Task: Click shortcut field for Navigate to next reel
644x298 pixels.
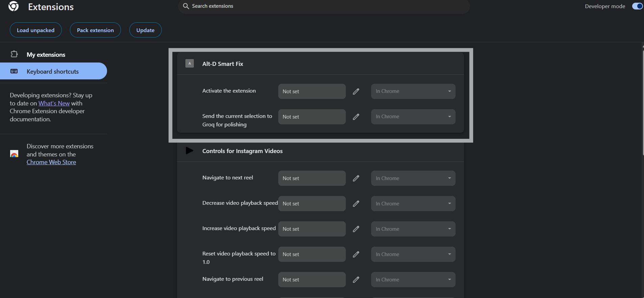Action: click(312, 178)
